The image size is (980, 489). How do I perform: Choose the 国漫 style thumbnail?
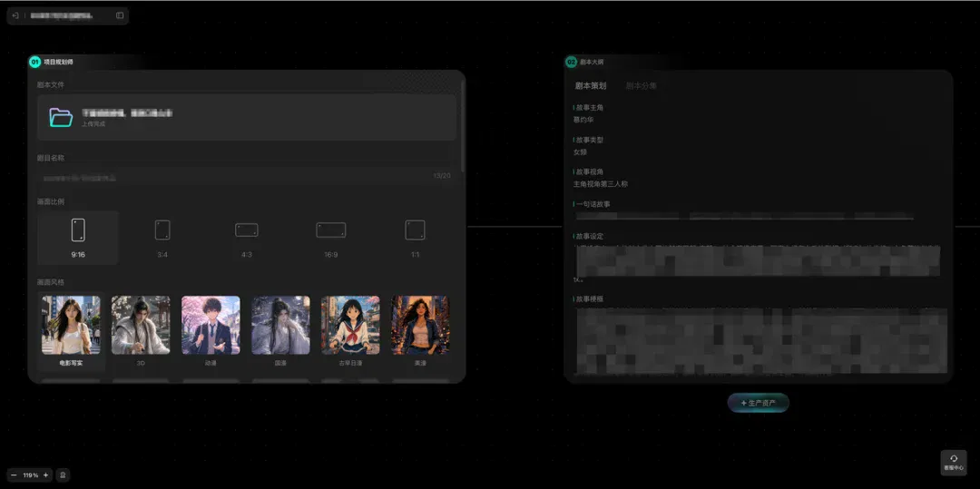(280, 326)
